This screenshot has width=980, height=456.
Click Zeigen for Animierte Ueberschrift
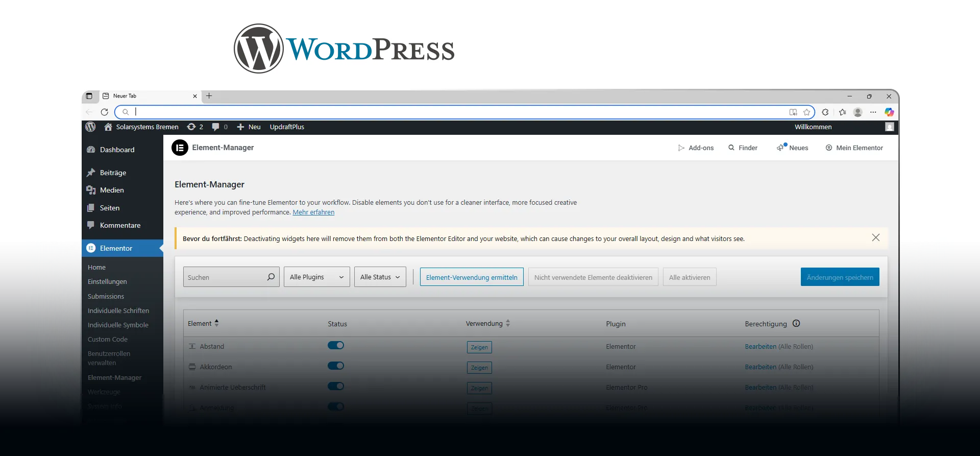(479, 388)
